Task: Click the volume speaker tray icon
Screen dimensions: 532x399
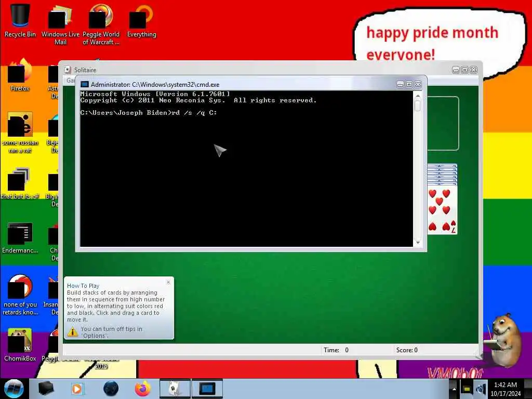Action: 480,389
